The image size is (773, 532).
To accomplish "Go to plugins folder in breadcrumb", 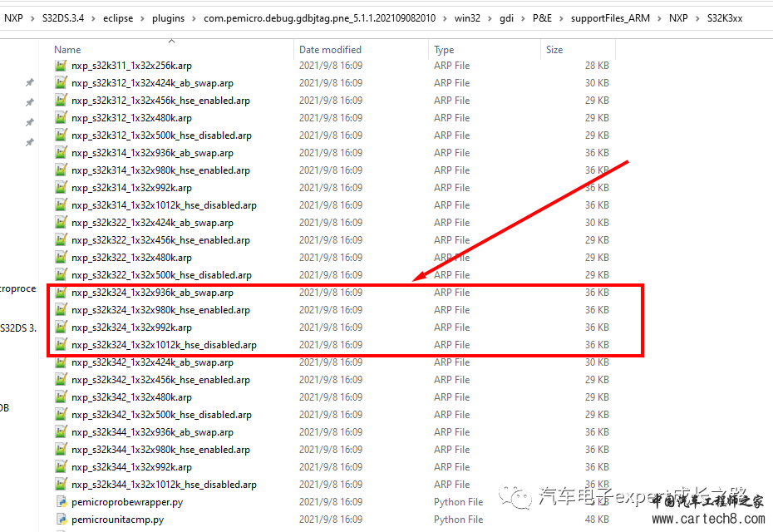I will [x=168, y=18].
